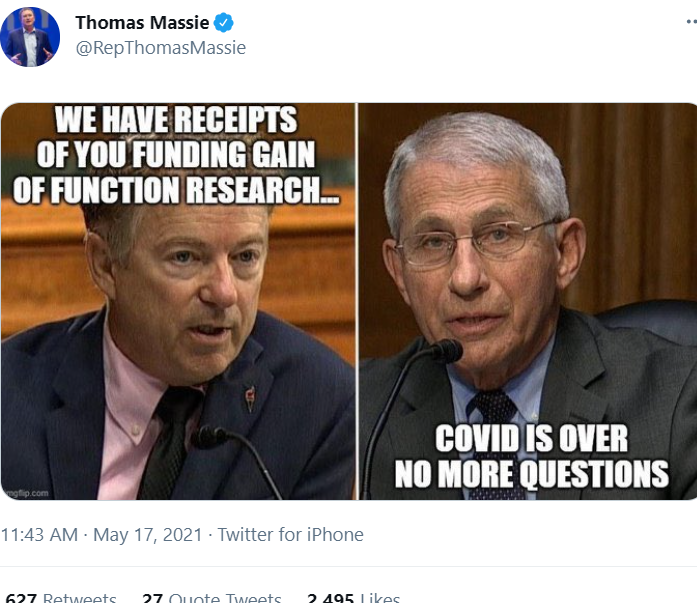Click the lapel pin in the left image
This screenshot has height=603, width=697.
click(x=251, y=399)
